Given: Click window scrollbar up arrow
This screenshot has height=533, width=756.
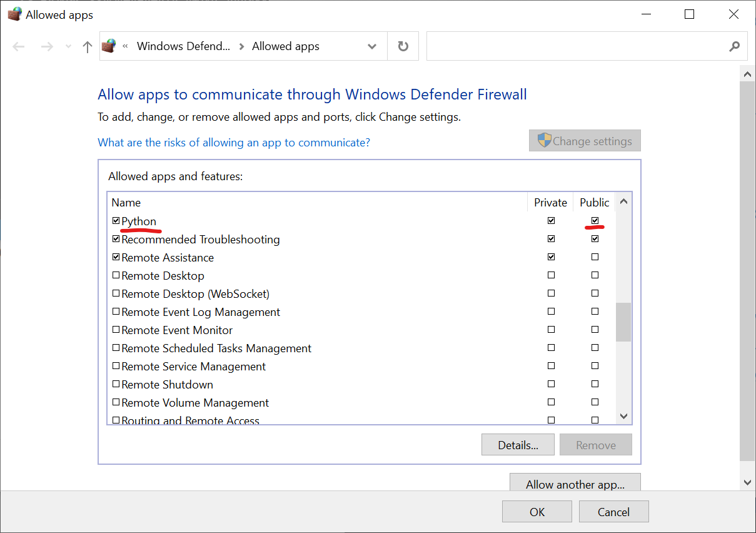Looking at the screenshot, I should coord(747,74).
